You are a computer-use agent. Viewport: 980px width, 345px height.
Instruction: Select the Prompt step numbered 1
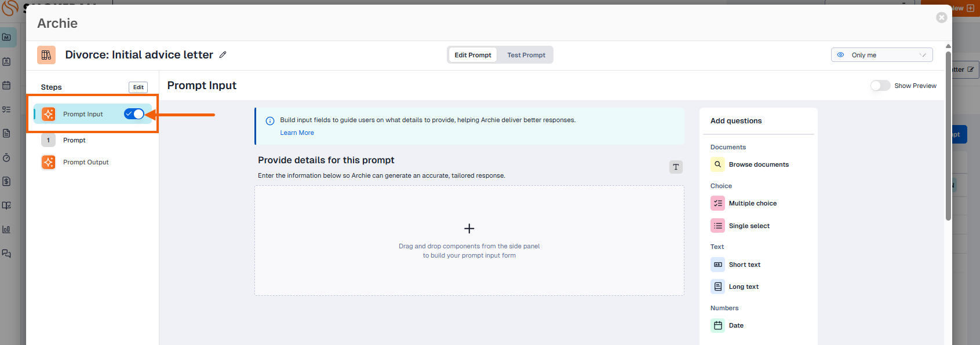[74, 140]
